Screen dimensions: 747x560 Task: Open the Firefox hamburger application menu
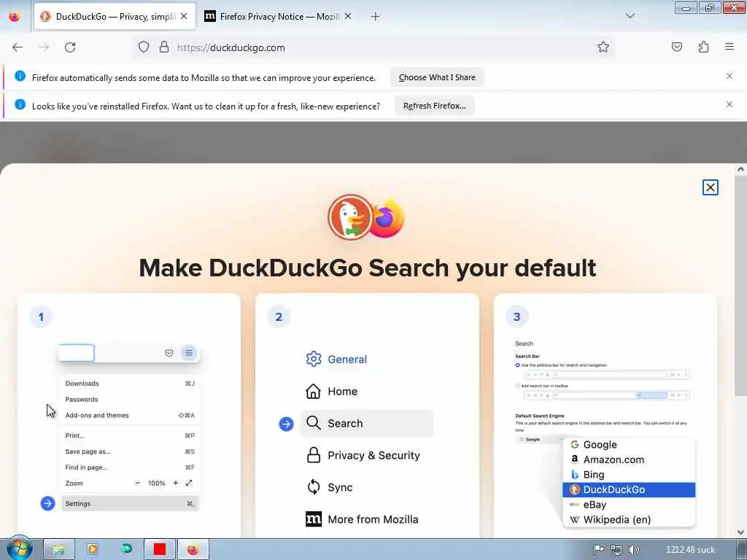click(729, 47)
